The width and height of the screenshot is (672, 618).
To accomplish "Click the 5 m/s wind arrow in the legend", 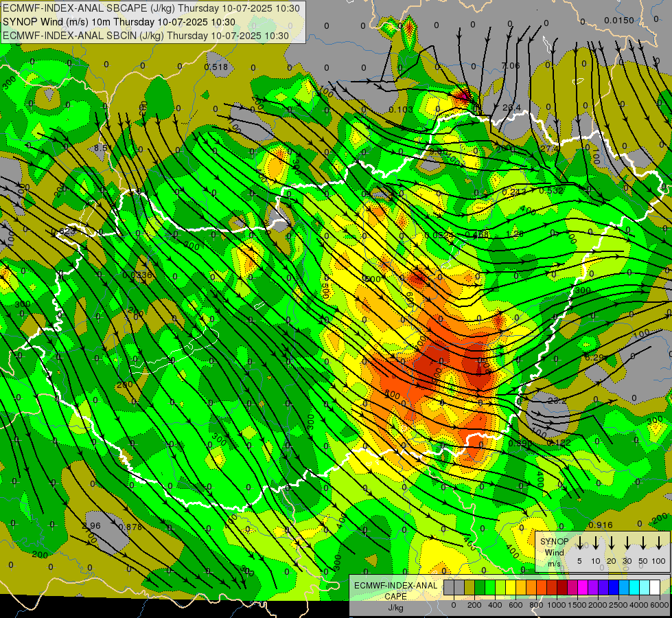I will coord(579,543).
